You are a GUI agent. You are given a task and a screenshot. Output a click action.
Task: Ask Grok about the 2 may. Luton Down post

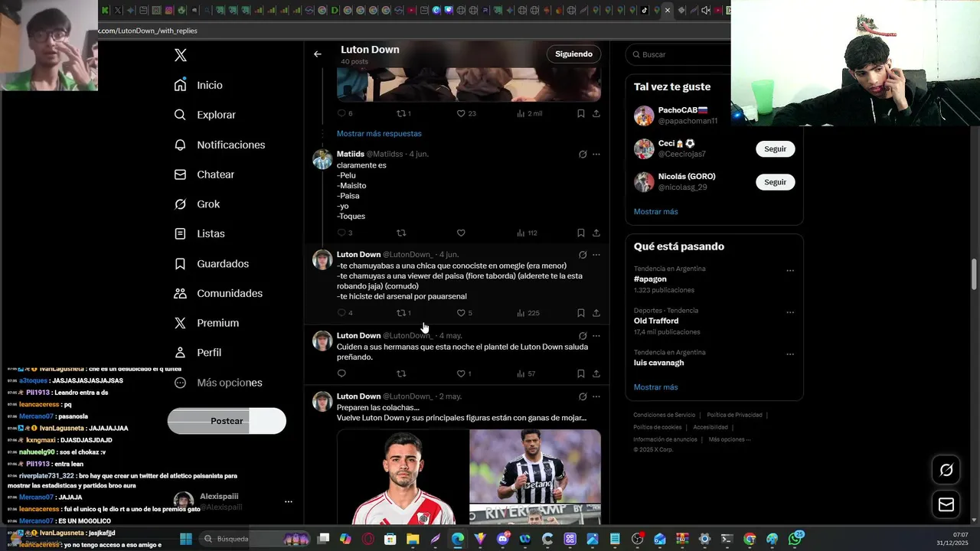click(x=583, y=396)
